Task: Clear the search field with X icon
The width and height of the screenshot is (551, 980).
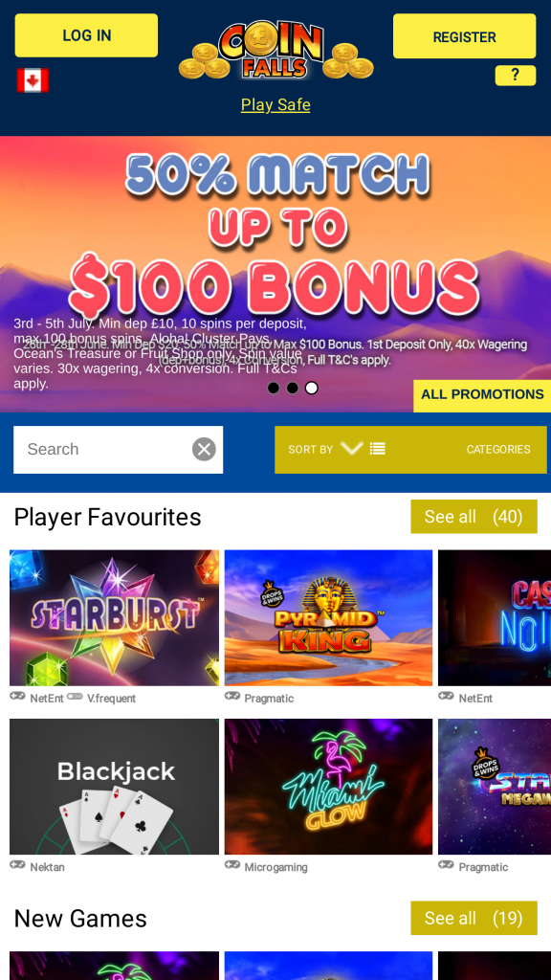Action: coord(204,450)
